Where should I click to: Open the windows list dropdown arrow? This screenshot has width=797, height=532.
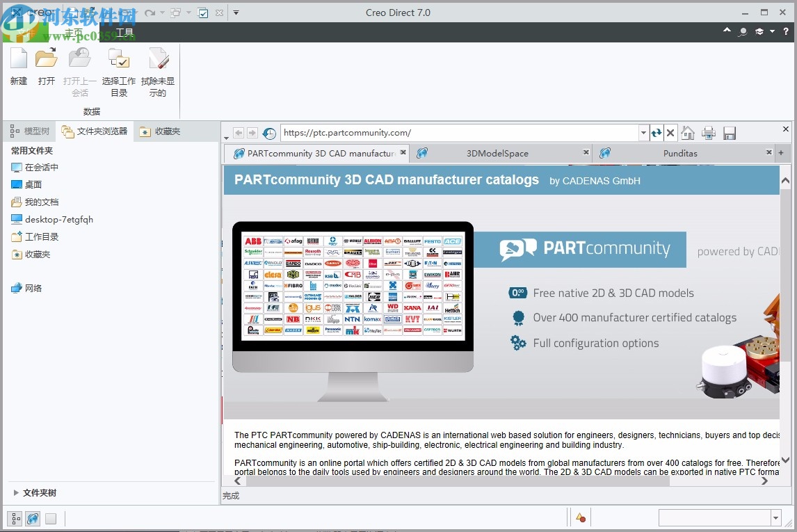pos(188,13)
